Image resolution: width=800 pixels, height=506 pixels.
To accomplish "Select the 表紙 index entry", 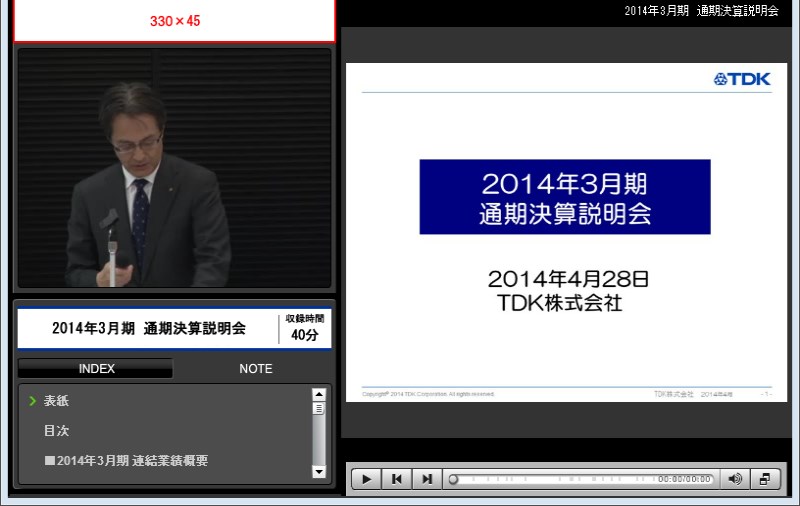I will [x=56, y=401].
